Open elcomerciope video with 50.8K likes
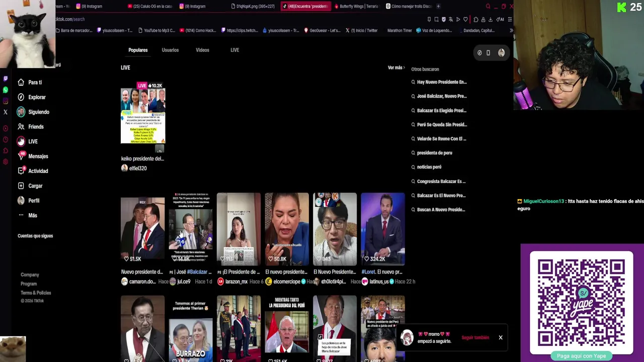This screenshot has width=644, height=362. tap(287, 229)
